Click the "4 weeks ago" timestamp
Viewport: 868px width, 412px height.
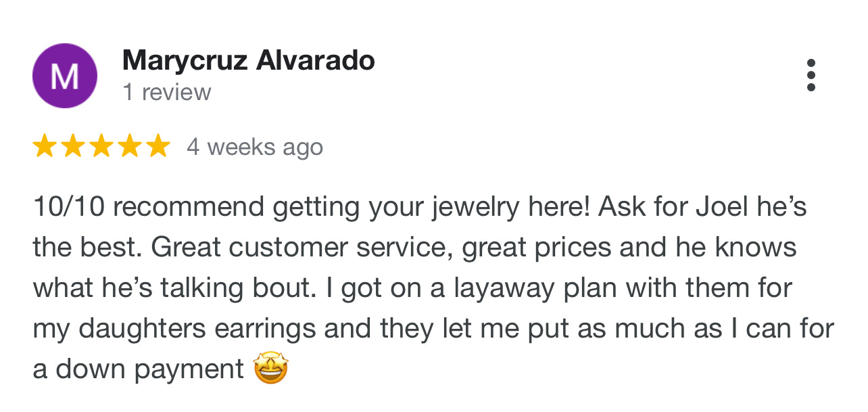click(255, 147)
